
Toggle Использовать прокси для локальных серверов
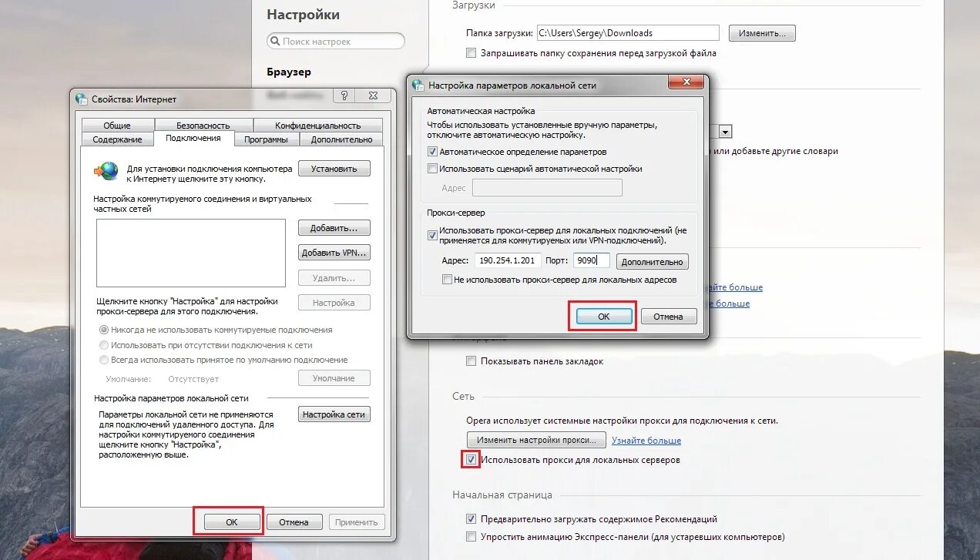[x=471, y=460]
